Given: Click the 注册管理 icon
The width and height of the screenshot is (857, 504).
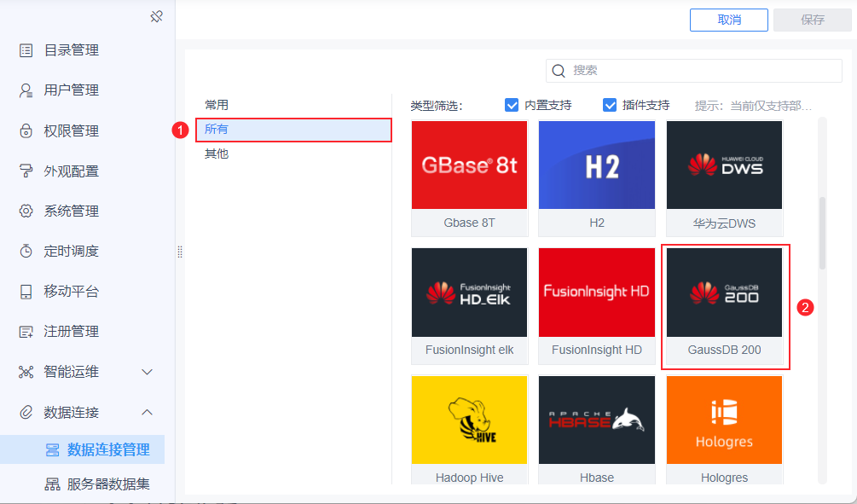Looking at the screenshot, I should pyautogui.click(x=26, y=331).
